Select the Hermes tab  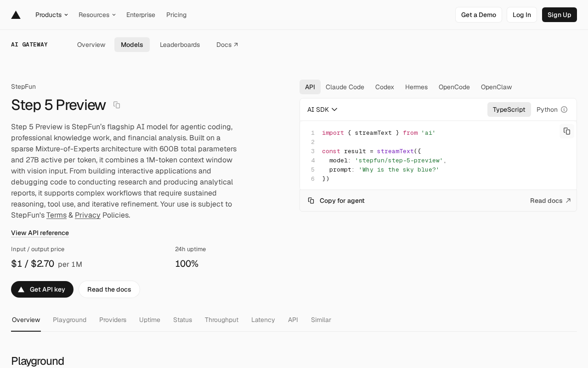[416, 87]
